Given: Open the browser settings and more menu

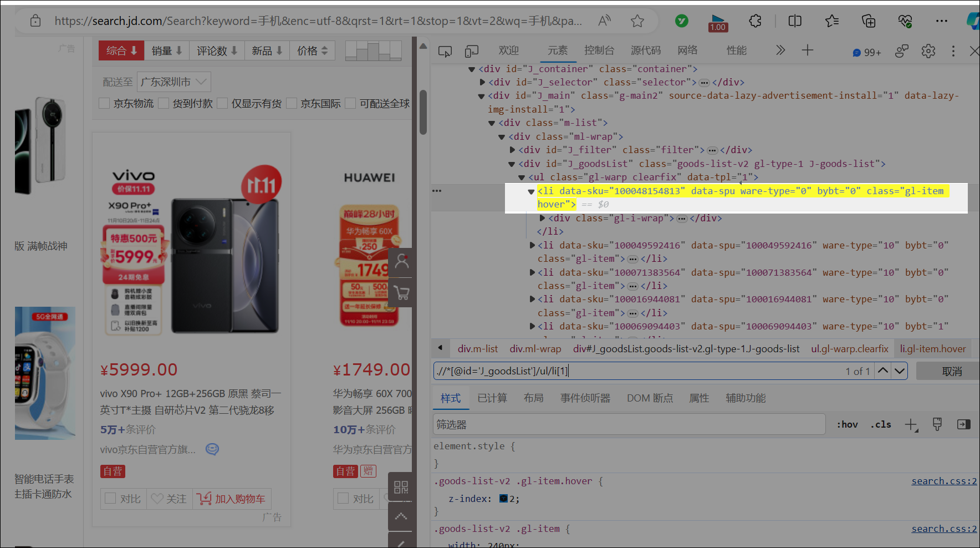Looking at the screenshot, I should point(942,21).
